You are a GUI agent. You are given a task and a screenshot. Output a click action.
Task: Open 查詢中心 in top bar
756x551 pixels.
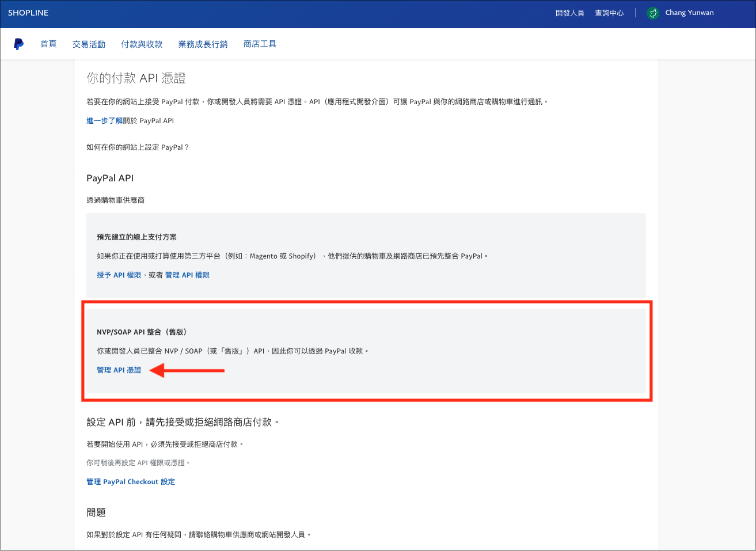(x=609, y=13)
